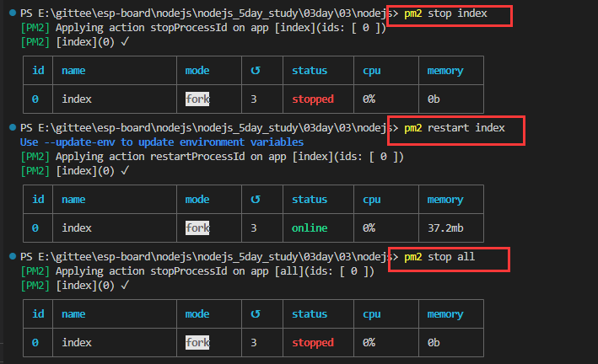Click the '37.2mb' memory cell
This screenshot has height=364, width=598.
(x=445, y=228)
